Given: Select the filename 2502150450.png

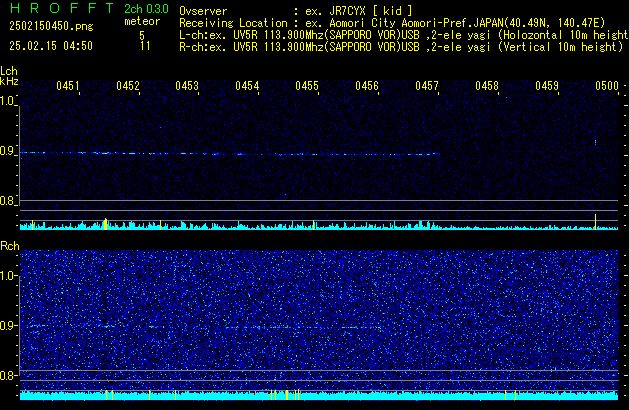Looking at the screenshot, I should (51, 26).
